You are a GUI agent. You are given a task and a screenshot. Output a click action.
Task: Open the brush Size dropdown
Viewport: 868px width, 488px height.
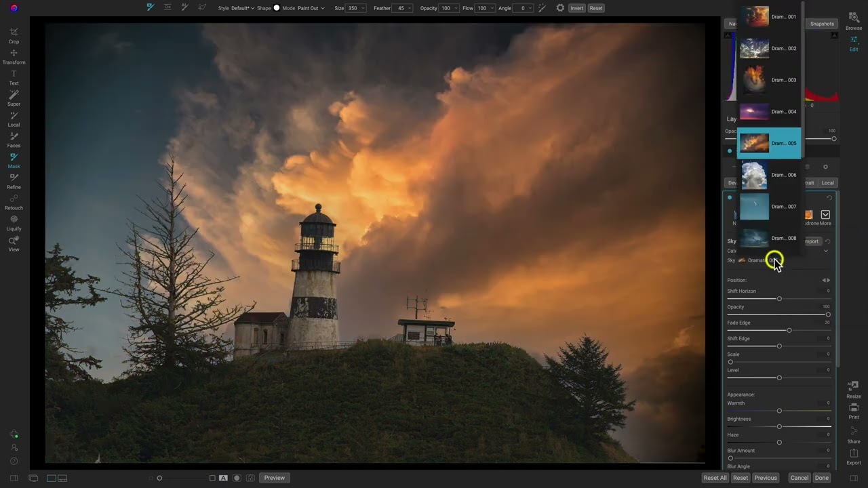pyautogui.click(x=356, y=8)
